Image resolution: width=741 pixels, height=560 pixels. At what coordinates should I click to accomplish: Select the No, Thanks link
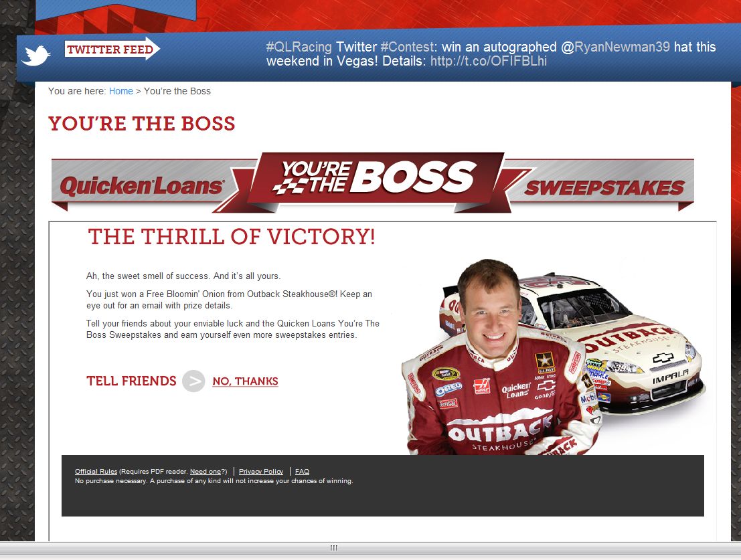pyautogui.click(x=245, y=381)
